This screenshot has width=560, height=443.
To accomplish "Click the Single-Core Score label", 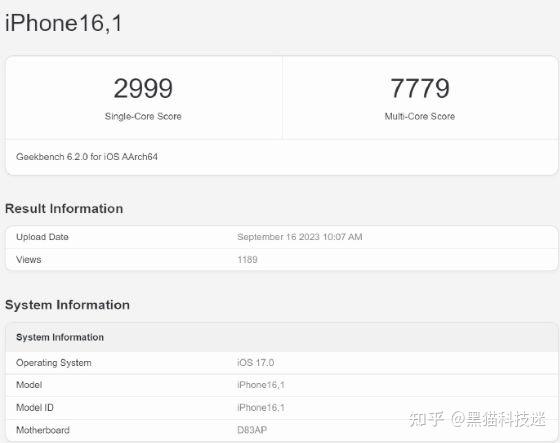I will (143, 116).
